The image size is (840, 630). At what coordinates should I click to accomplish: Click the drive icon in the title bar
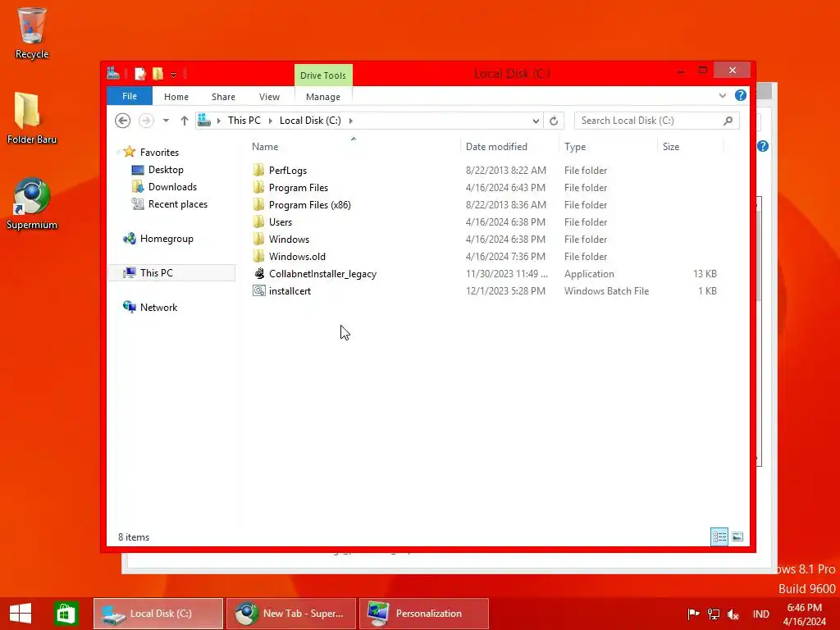(x=113, y=73)
